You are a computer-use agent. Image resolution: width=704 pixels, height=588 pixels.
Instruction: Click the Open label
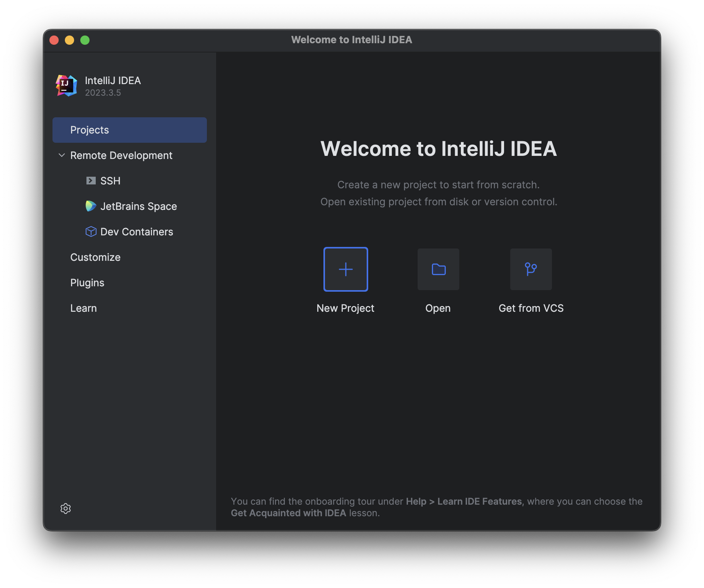[x=438, y=308]
